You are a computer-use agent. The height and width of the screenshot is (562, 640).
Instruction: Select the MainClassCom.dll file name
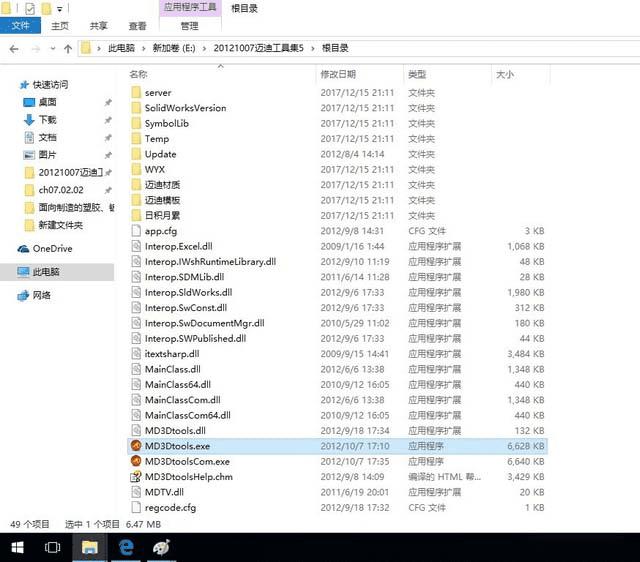(182, 400)
